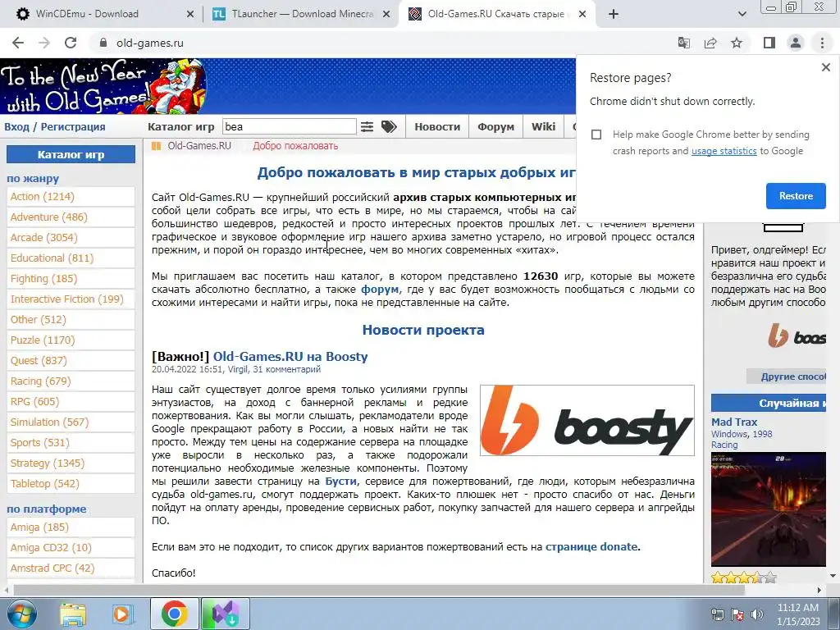Open the usage statistics link
840x630 pixels.
click(x=724, y=151)
